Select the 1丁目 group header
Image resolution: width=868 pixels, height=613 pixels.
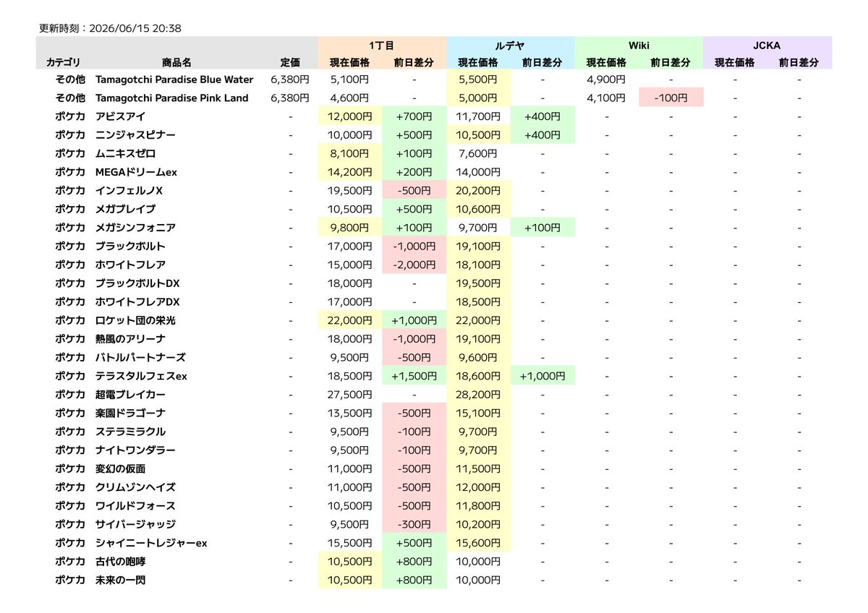click(x=381, y=45)
